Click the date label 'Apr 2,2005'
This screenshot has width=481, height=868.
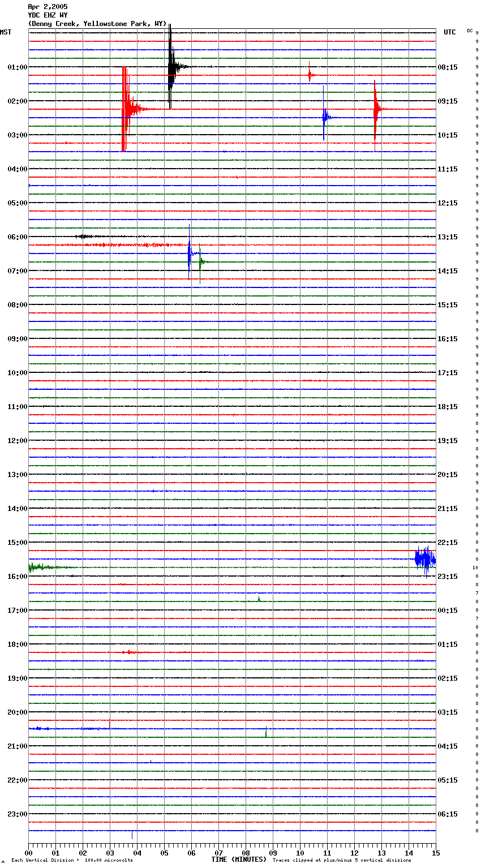48,7
